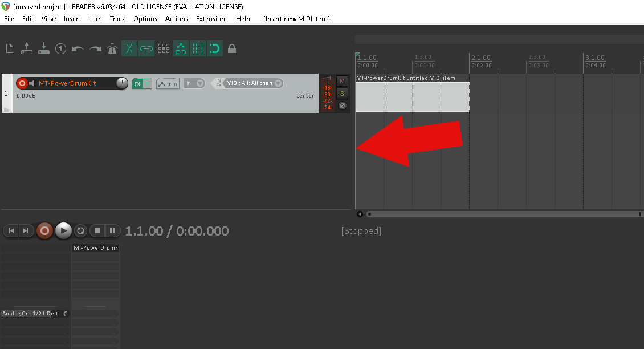Open track input FX icon
Screen dimensions: 644x349
pyautogui.click(x=218, y=83)
